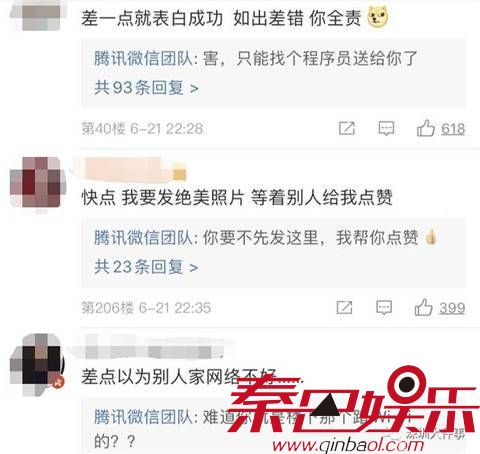Image resolution: width=480 pixels, height=454 pixels.
Task: Like the floor 206 comment with 399 likes
Action: coord(423,307)
